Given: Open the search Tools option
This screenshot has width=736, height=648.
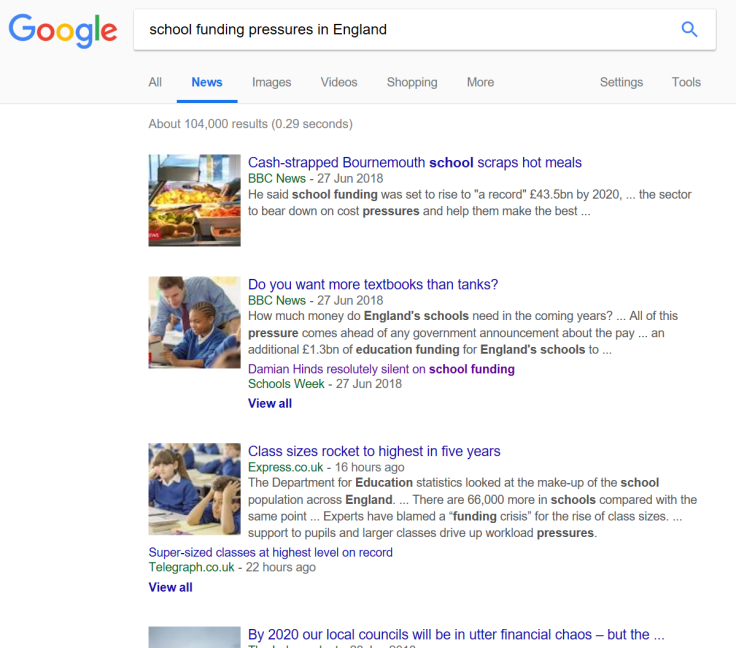Looking at the screenshot, I should pos(686,83).
